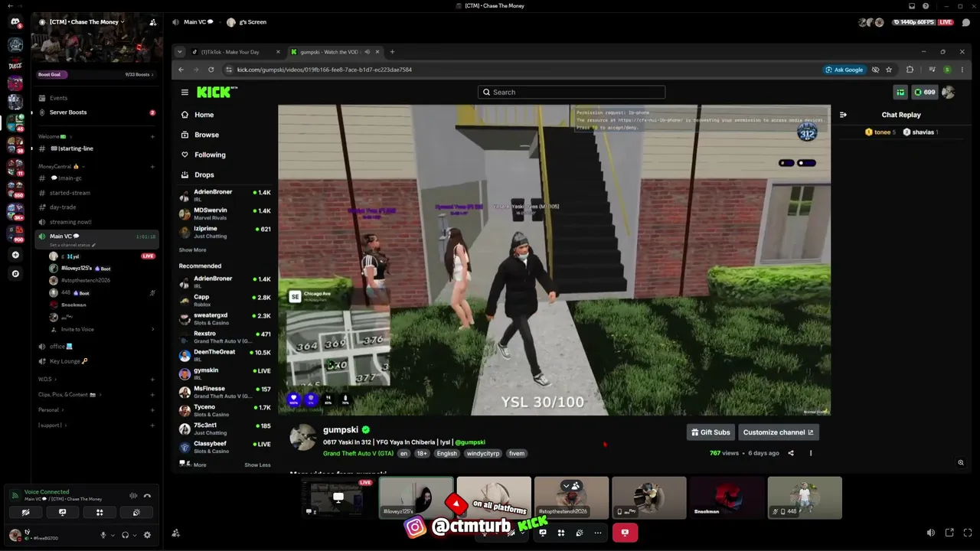This screenshot has width=980, height=551.
Task: Open Discord user settings gear
Action: click(x=148, y=535)
